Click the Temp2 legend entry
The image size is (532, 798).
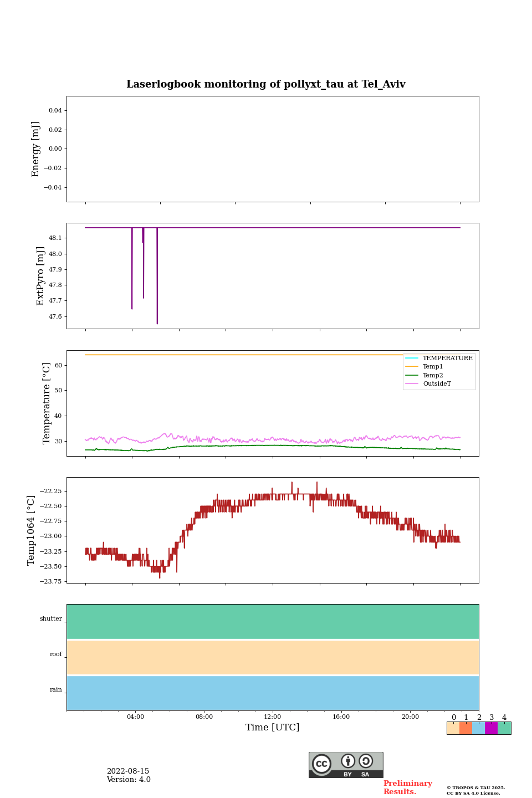tap(424, 375)
